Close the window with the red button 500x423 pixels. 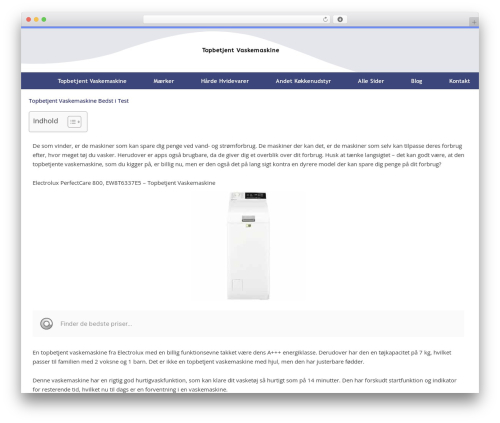coord(29,19)
